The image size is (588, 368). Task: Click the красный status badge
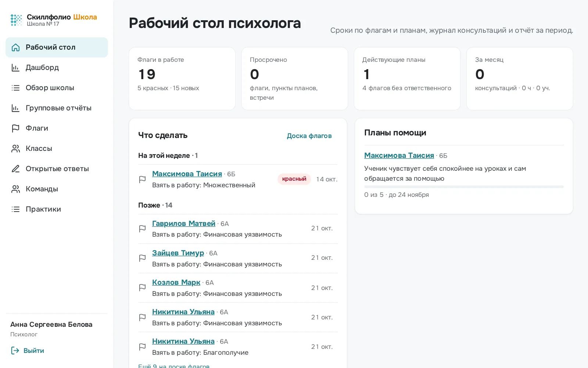(x=294, y=179)
